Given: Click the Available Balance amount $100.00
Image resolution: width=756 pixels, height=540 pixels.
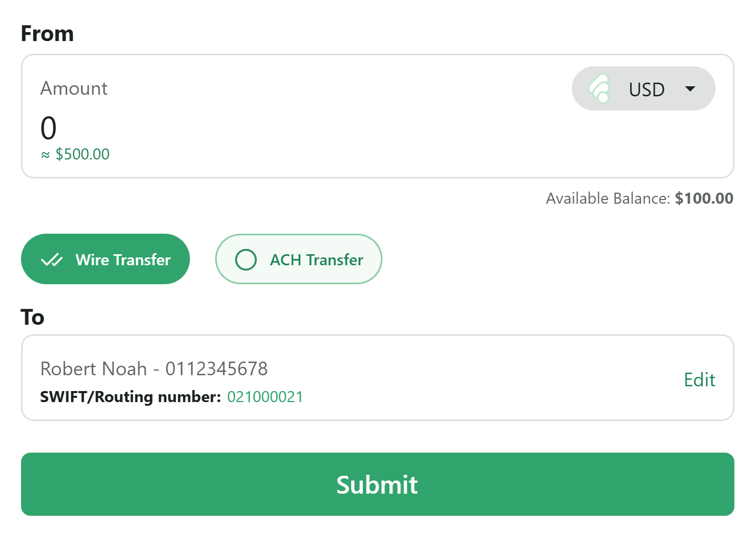Looking at the screenshot, I should (x=704, y=198).
